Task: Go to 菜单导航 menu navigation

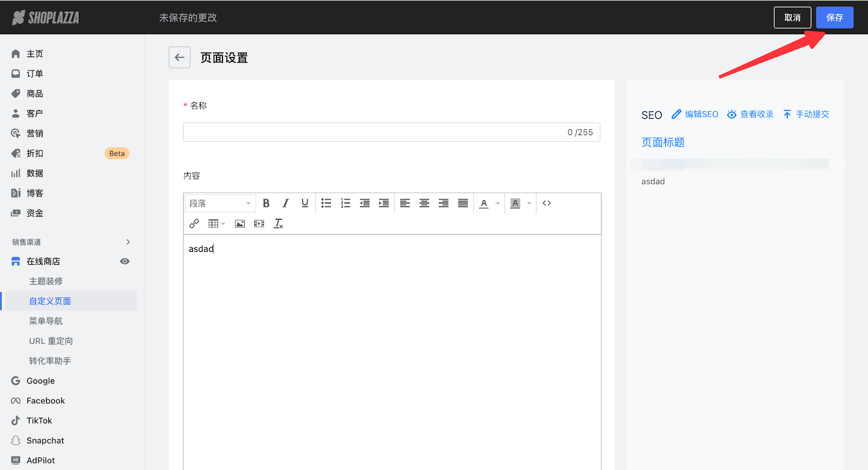Action: [46, 321]
